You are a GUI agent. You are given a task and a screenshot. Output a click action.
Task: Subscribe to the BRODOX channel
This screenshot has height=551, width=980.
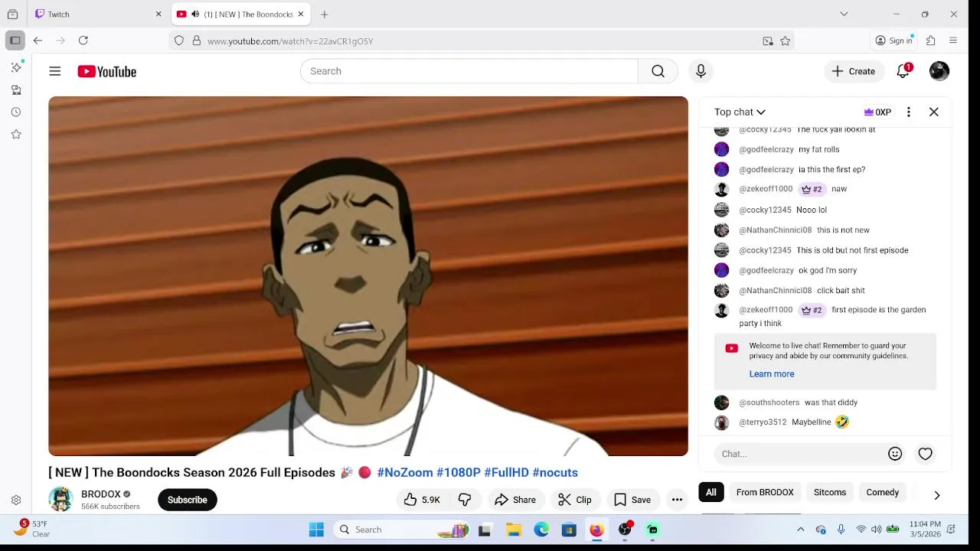click(x=188, y=500)
